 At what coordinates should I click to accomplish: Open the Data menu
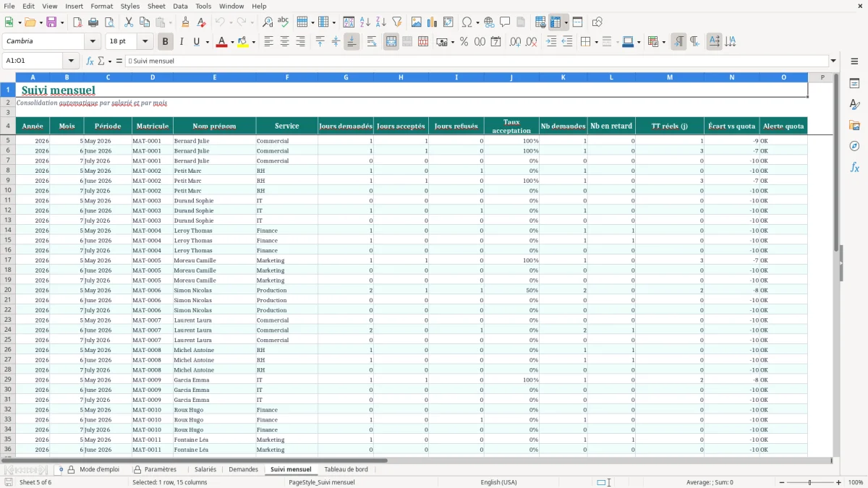pyautogui.click(x=180, y=6)
